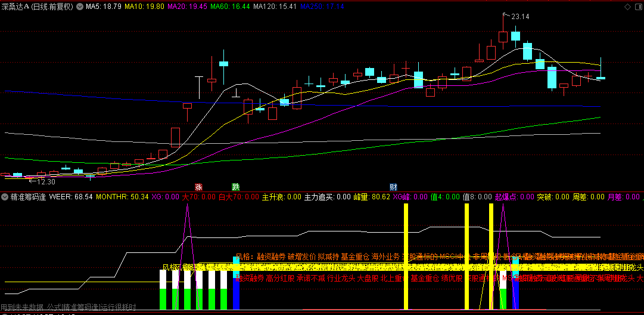Select the MA60: 16.44 label
The width and height of the screenshot is (644, 315).
point(230,7)
